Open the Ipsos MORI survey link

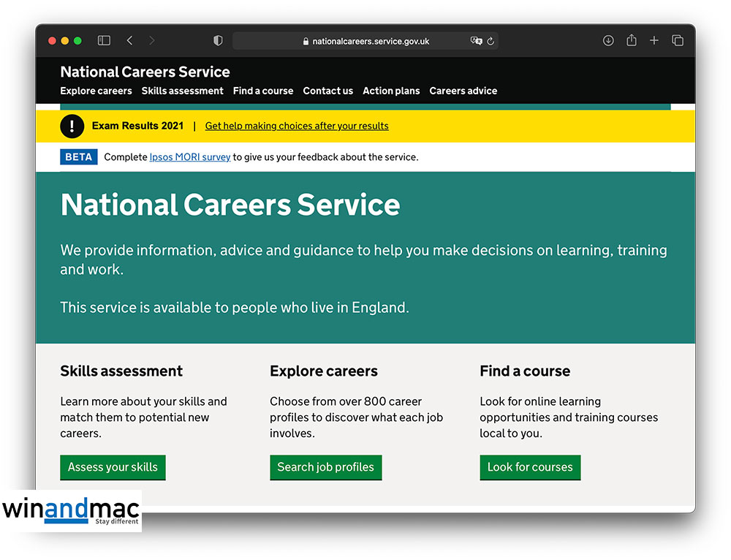[x=190, y=157]
